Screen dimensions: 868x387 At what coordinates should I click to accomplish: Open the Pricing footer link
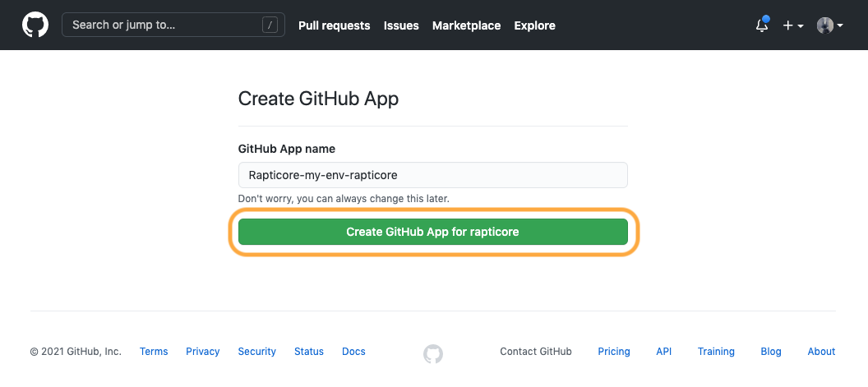coord(614,352)
